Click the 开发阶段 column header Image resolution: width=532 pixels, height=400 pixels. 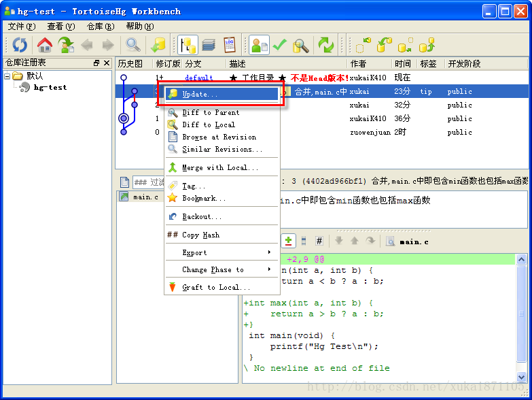pyautogui.click(x=485, y=64)
